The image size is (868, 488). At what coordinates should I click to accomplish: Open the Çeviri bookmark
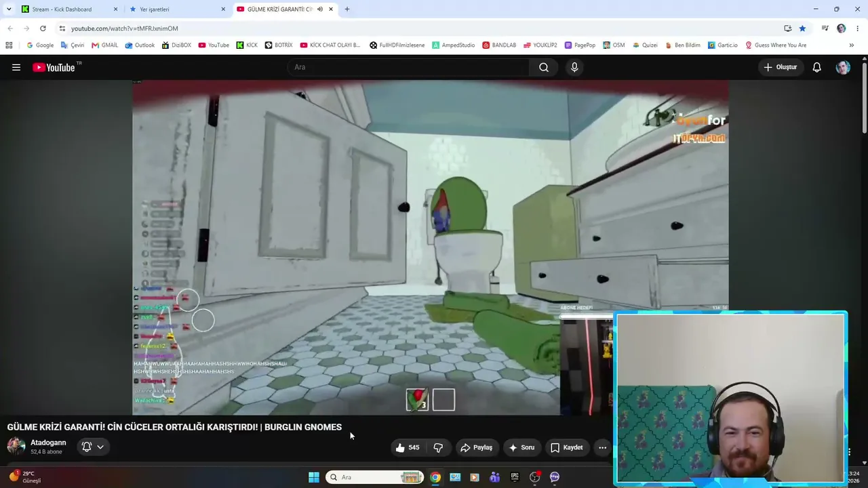tap(73, 45)
